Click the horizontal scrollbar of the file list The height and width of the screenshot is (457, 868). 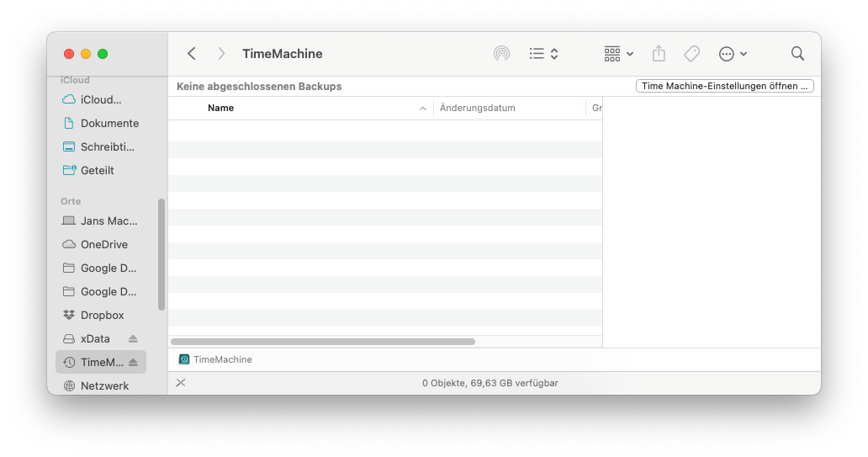(x=323, y=342)
